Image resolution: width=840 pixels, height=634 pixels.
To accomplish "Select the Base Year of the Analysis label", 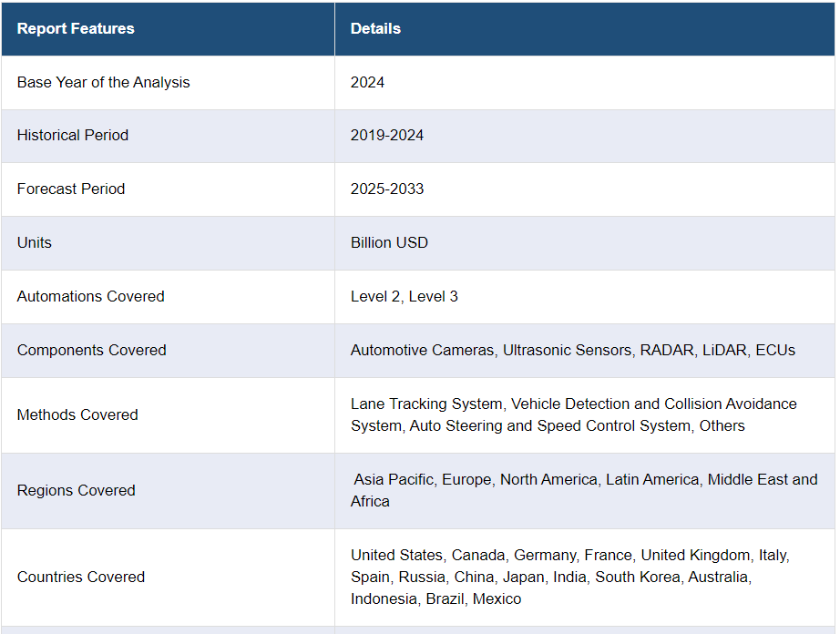I will (x=103, y=82).
